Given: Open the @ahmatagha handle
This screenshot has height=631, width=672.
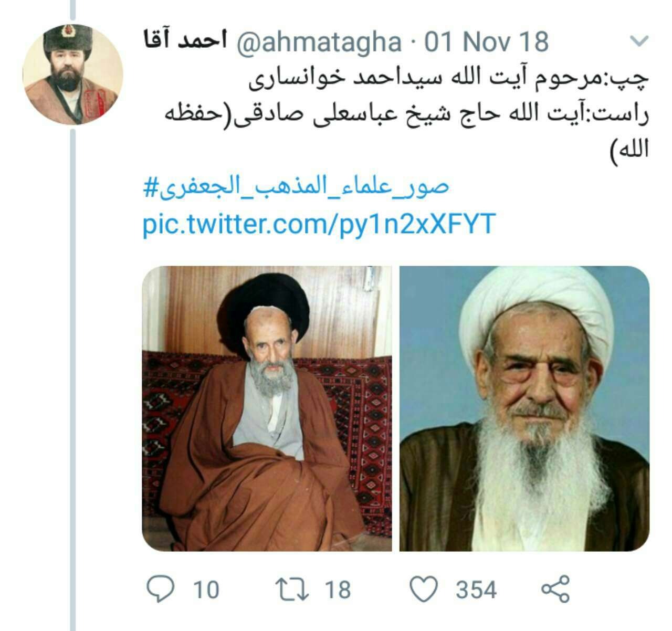Looking at the screenshot, I should point(319,42).
